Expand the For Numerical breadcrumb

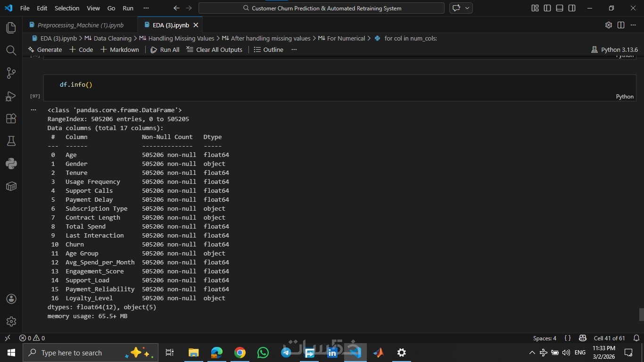pyautogui.click(x=342, y=38)
